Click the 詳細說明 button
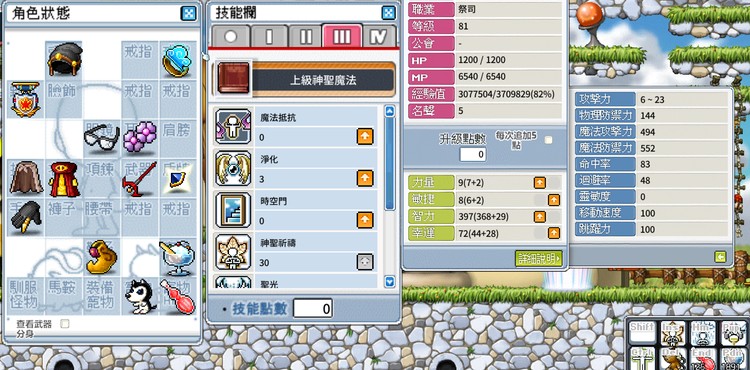Viewport: 750px width, 370px height. click(539, 259)
